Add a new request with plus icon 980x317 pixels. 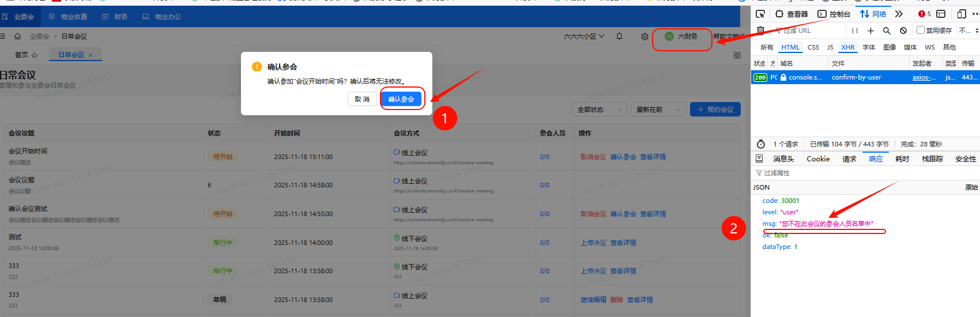[x=870, y=31]
